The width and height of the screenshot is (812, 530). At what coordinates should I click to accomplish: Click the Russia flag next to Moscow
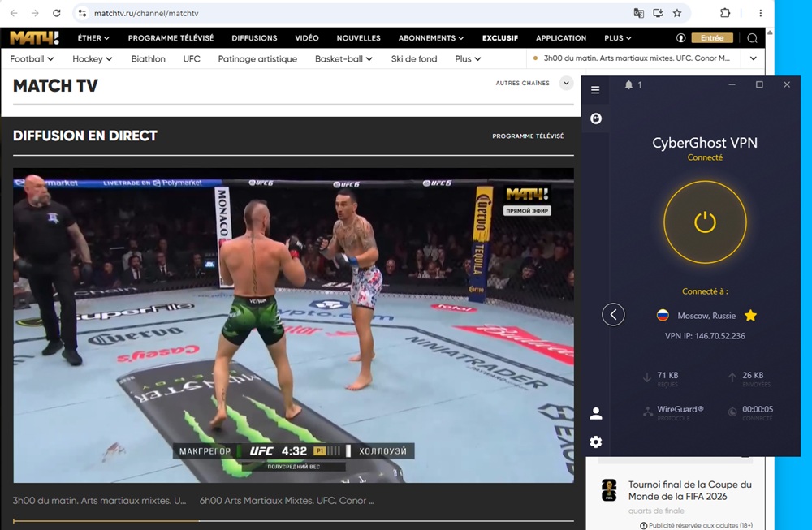coord(663,315)
